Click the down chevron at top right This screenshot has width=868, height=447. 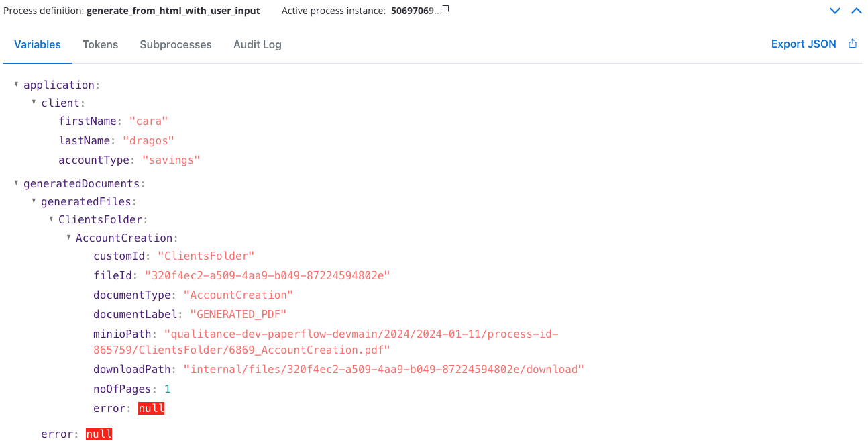point(835,11)
